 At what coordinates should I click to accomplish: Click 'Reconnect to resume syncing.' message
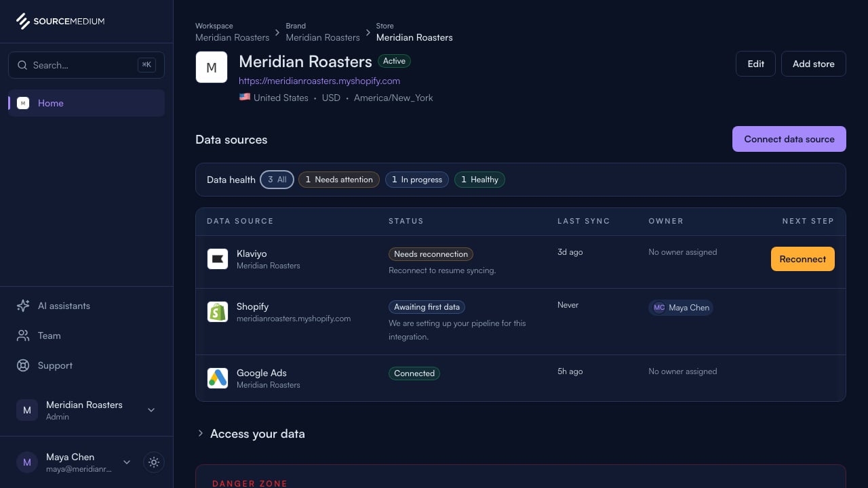pyautogui.click(x=442, y=270)
